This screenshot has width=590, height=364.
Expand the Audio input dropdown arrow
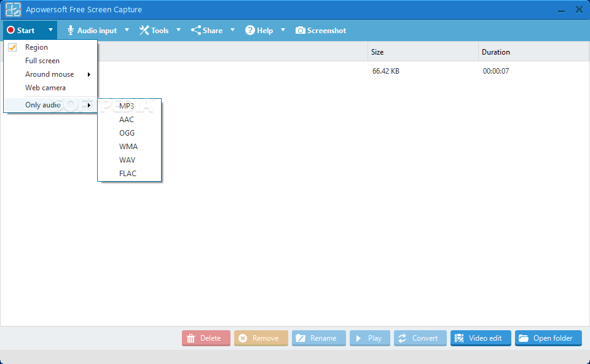[127, 30]
